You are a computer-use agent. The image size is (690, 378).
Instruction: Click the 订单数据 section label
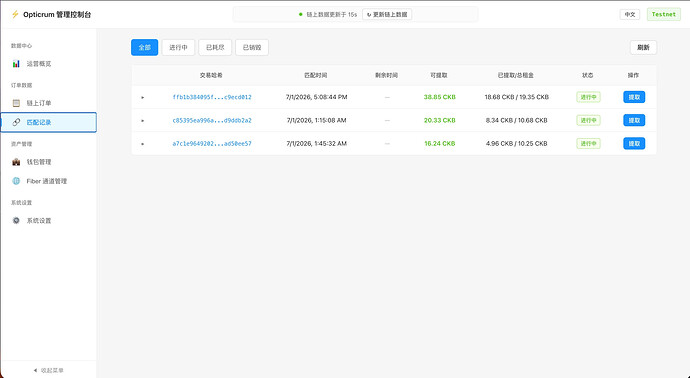coord(22,85)
